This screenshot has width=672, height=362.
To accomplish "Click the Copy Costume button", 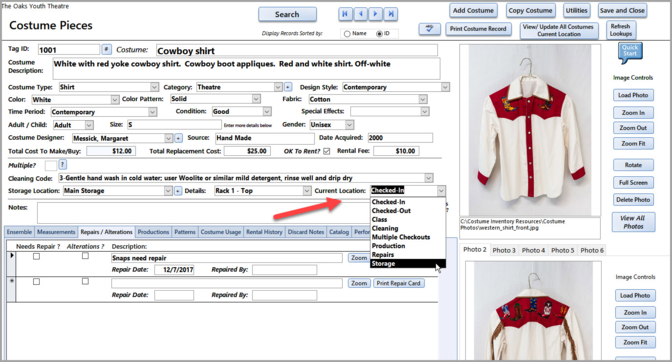I will click(x=530, y=10).
